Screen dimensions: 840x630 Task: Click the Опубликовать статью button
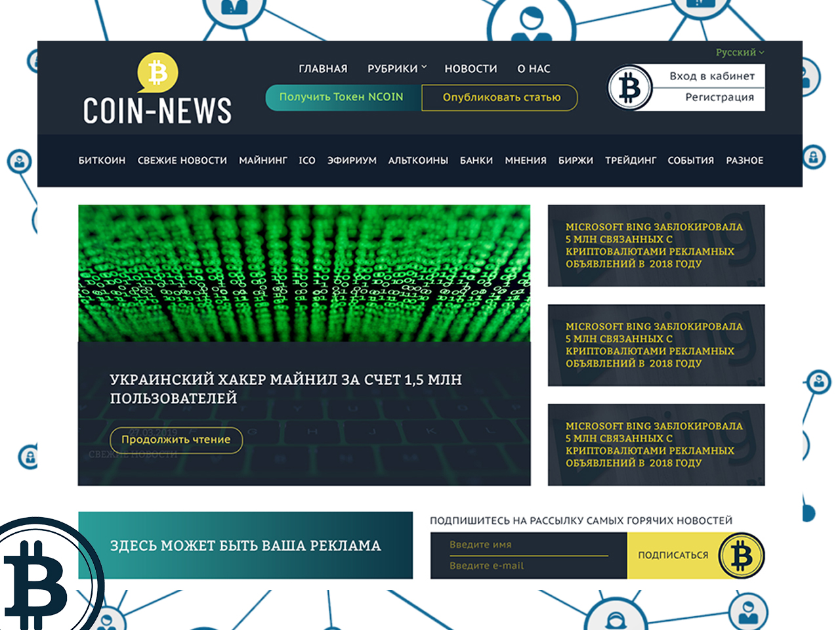coord(500,98)
